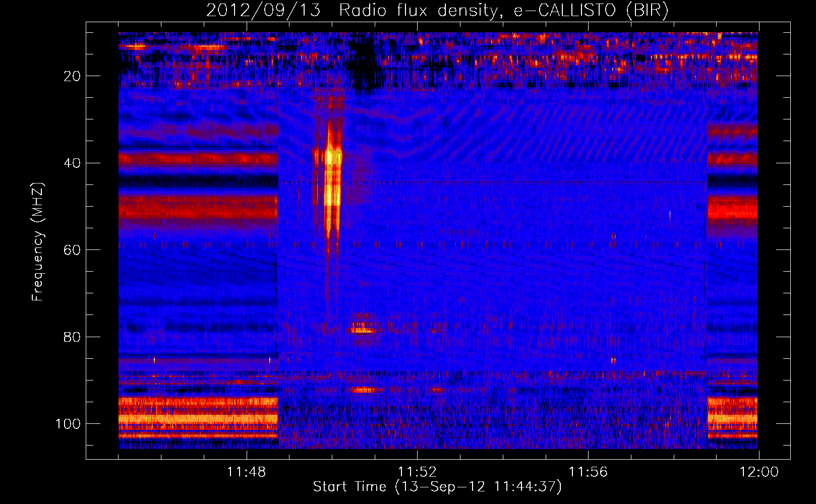Click the 60 frequency tick label
This screenshot has height=504, width=816.
73,250
